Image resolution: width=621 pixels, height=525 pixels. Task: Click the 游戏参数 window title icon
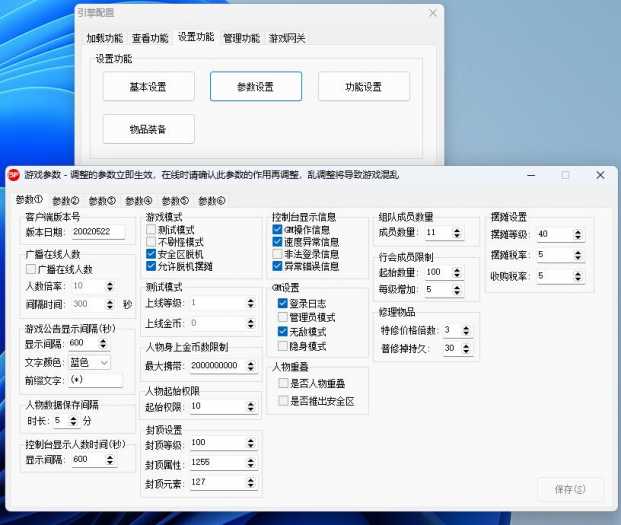pyautogui.click(x=14, y=174)
